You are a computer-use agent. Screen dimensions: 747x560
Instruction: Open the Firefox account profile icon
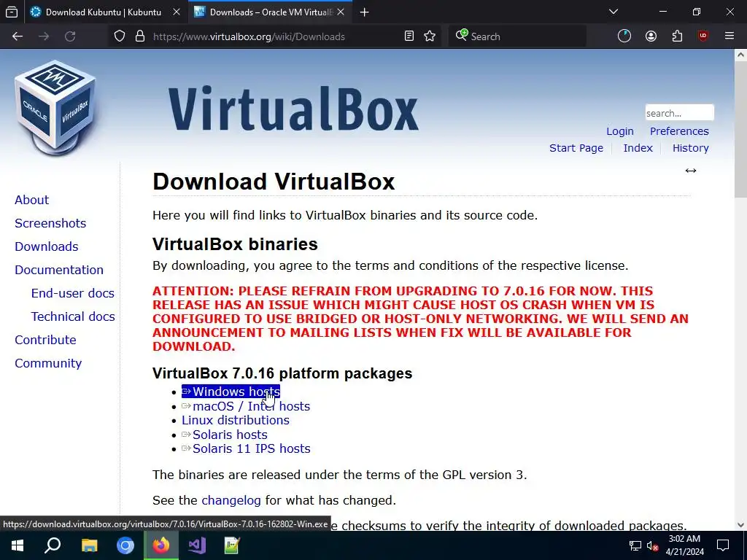(x=651, y=36)
